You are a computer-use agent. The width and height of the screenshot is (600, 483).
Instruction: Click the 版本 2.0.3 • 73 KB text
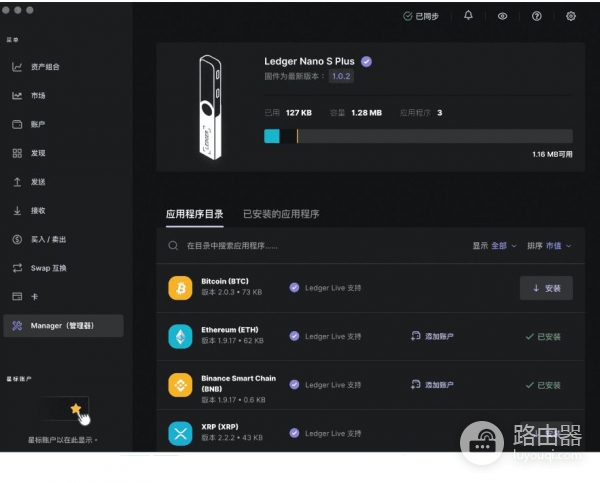click(x=232, y=292)
